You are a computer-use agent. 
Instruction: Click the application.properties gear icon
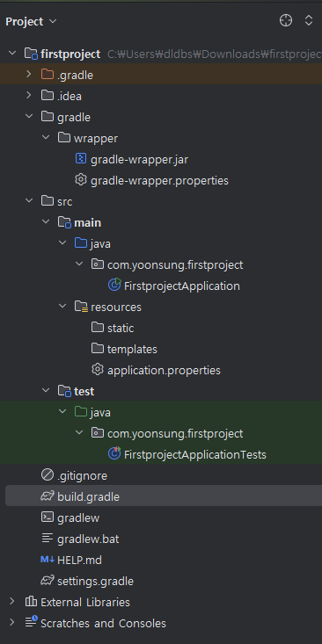98,370
